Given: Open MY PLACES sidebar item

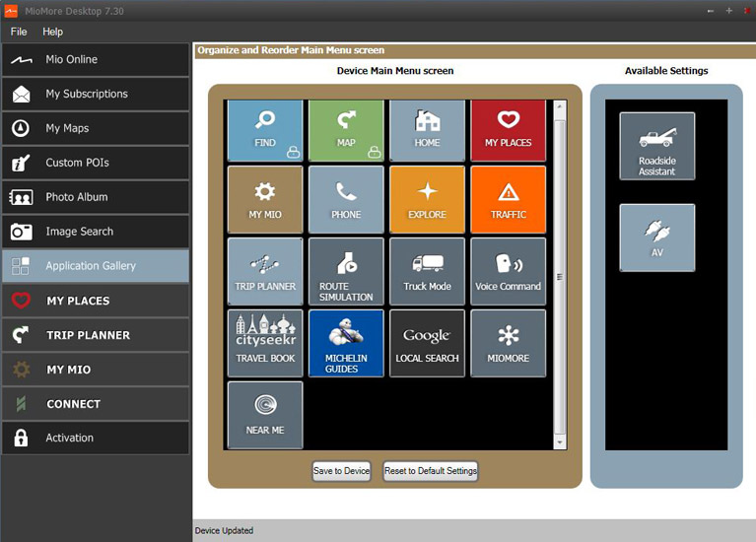Looking at the screenshot, I should pos(96,301).
